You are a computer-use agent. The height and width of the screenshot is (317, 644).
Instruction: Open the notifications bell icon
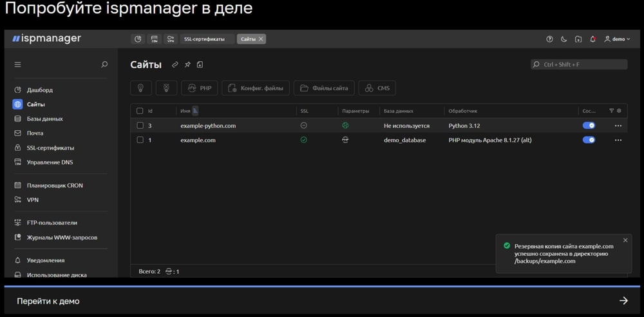(x=592, y=39)
